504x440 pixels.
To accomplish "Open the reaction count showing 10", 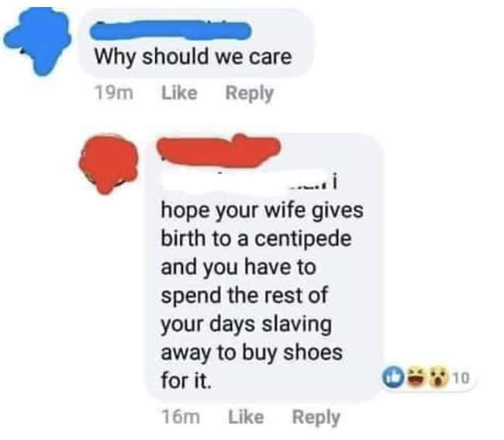I will (x=461, y=378).
